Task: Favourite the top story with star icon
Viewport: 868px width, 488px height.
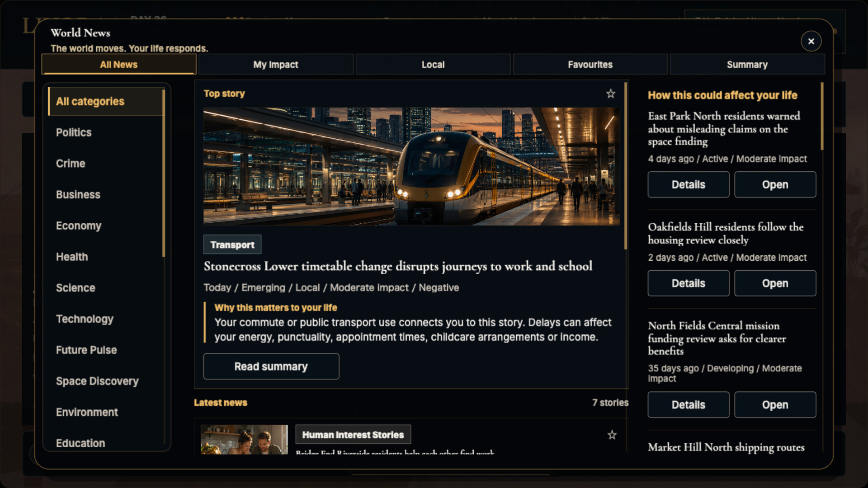Action: [611, 94]
